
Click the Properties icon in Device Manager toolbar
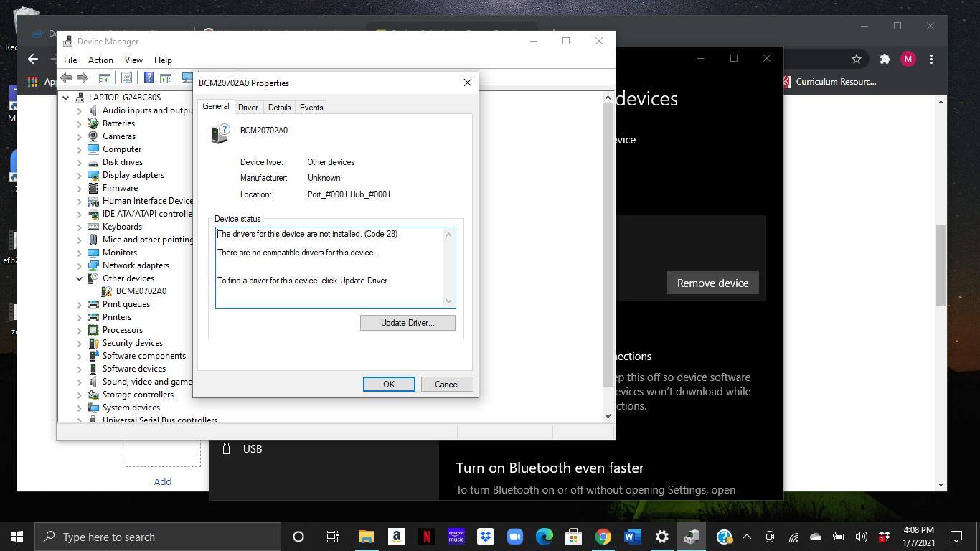tap(126, 77)
